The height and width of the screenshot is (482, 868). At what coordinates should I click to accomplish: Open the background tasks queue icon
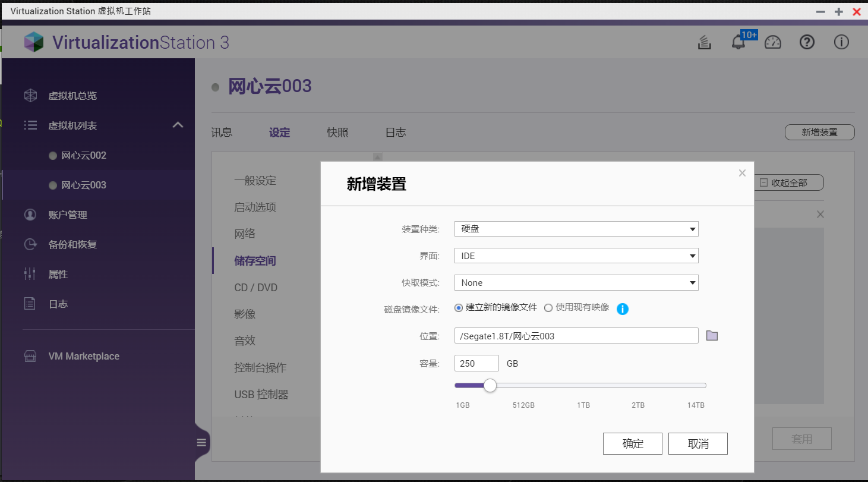click(x=704, y=42)
